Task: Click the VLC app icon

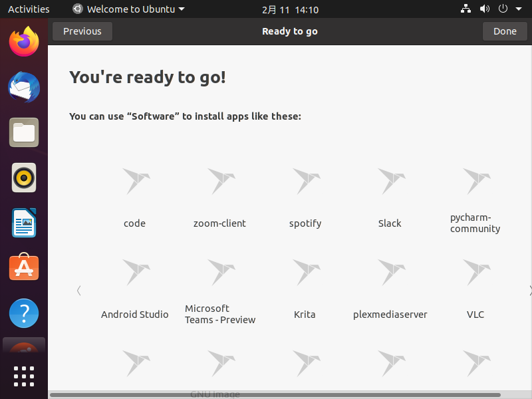Action: (477, 273)
